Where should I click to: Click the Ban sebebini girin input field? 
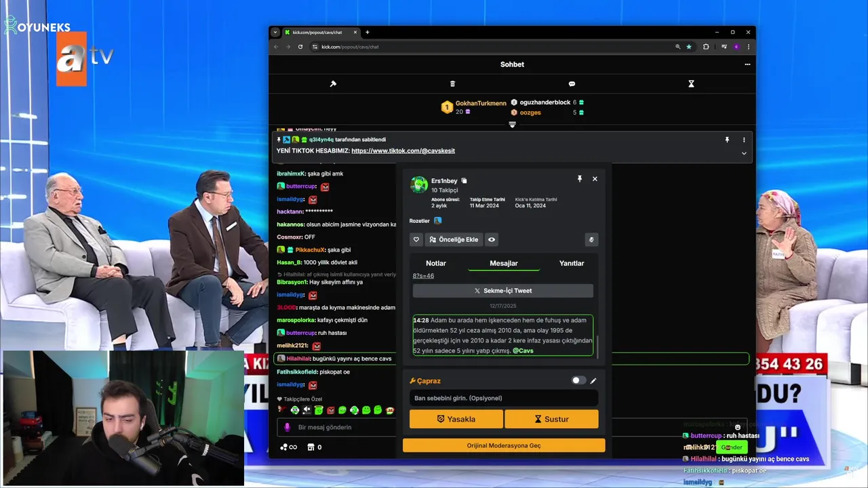504,398
